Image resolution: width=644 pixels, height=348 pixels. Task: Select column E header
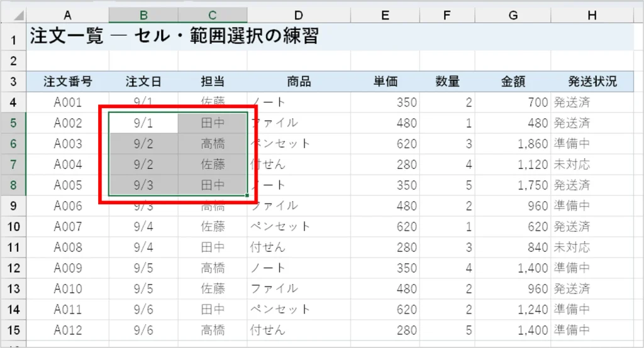click(385, 16)
